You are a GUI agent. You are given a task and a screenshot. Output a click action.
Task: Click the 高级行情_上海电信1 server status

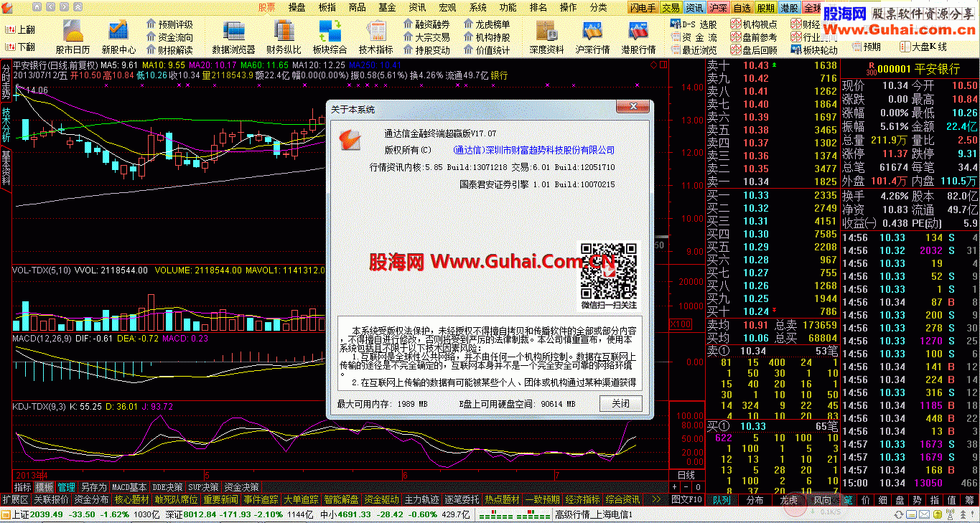(x=593, y=514)
